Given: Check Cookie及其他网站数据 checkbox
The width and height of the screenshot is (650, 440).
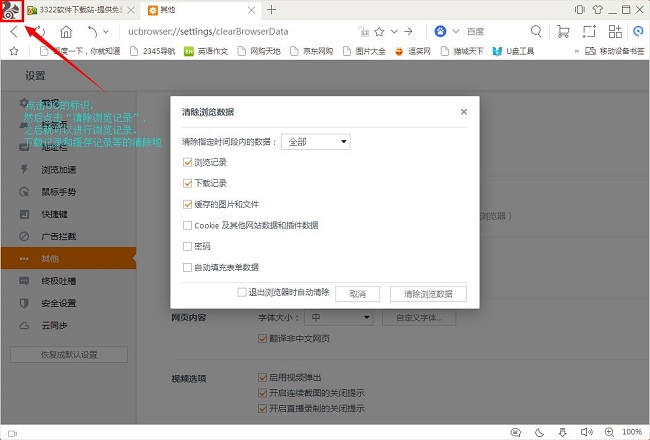Looking at the screenshot, I should (x=187, y=225).
